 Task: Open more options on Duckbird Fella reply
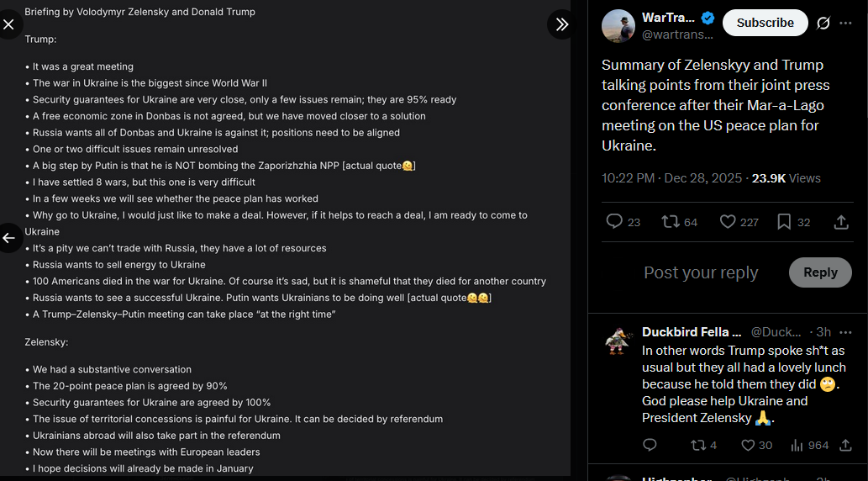coord(845,332)
